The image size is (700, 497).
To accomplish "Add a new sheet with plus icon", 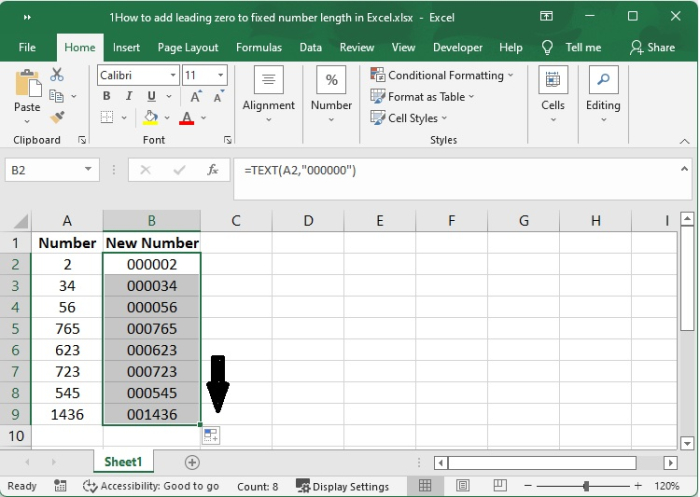I will (x=192, y=462).
